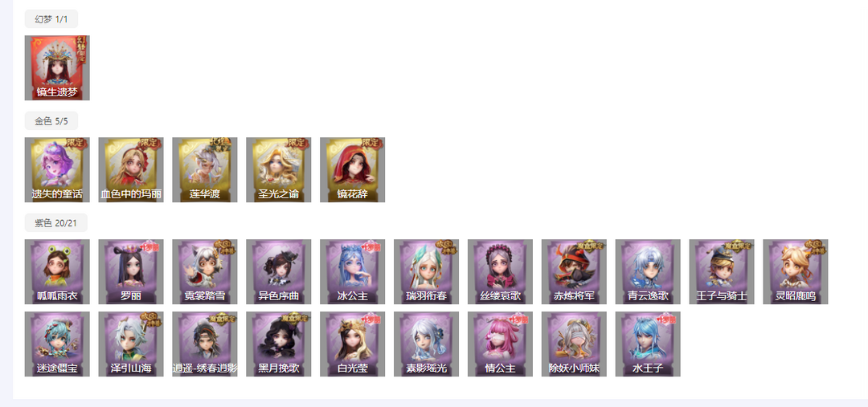Select the 迷途偶宝 card
Viewport: 868px width, 407px height.
[x=57, y=344]
